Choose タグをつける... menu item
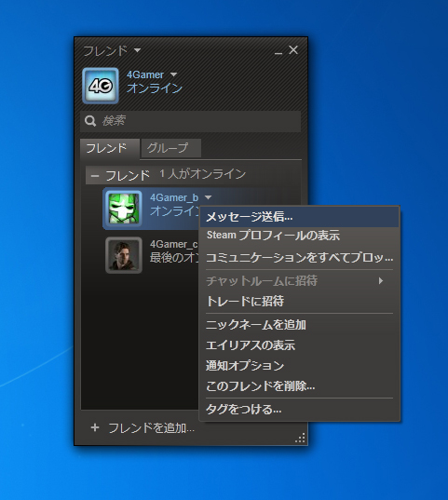448x500 pixels. click(299, 410)
